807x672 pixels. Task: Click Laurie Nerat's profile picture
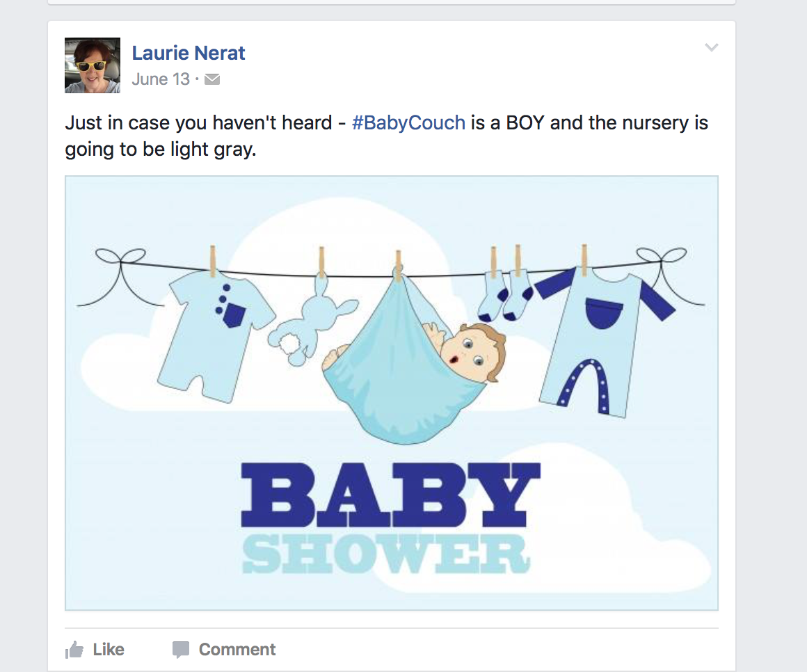pos(92,65)
